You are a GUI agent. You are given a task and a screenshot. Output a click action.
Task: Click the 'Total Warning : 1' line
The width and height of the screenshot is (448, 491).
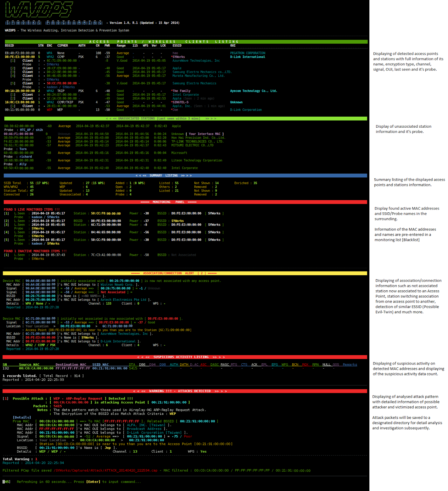pos(20,459)
